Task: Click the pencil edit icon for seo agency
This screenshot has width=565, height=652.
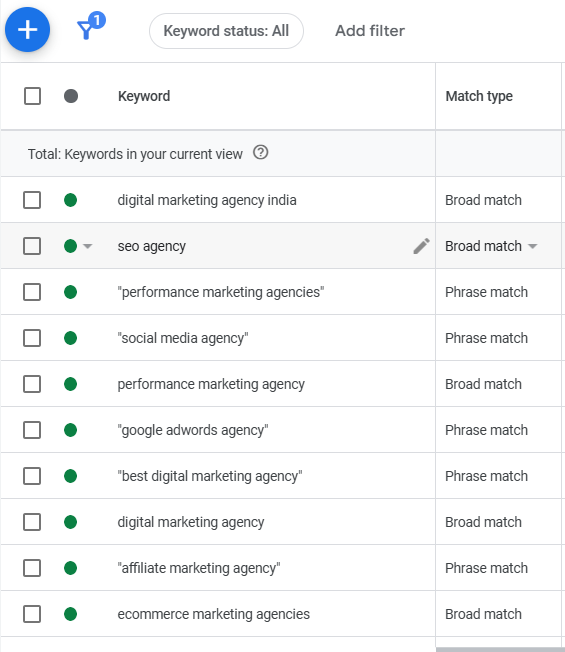Action: coord(421,246)
